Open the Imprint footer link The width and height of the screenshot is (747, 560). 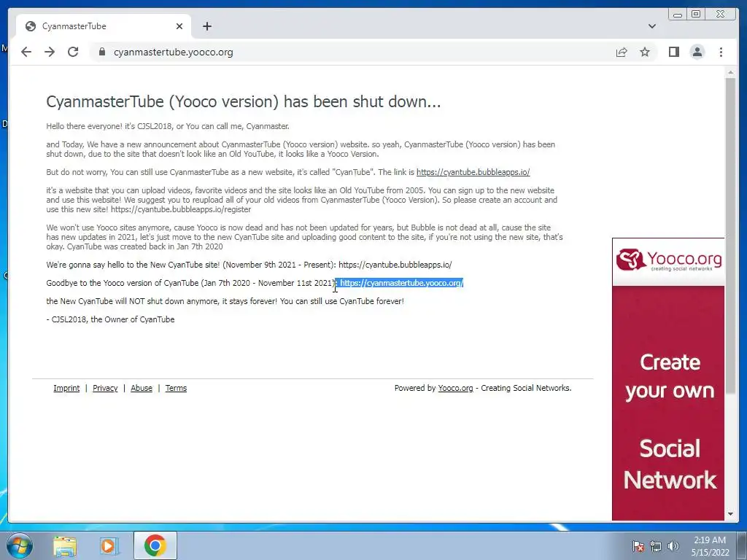(x=66, y=388)
